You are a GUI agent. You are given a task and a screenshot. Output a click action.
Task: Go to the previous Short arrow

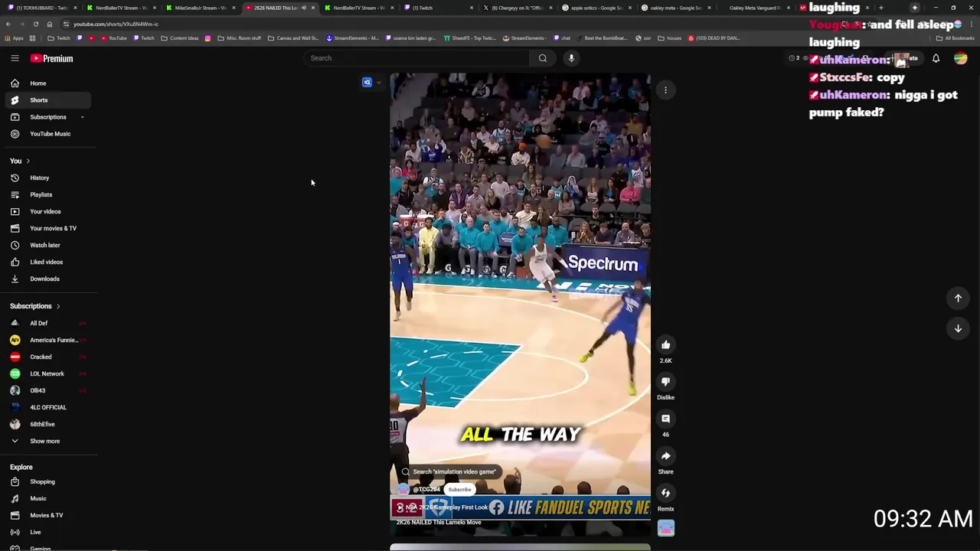[957, 298]
